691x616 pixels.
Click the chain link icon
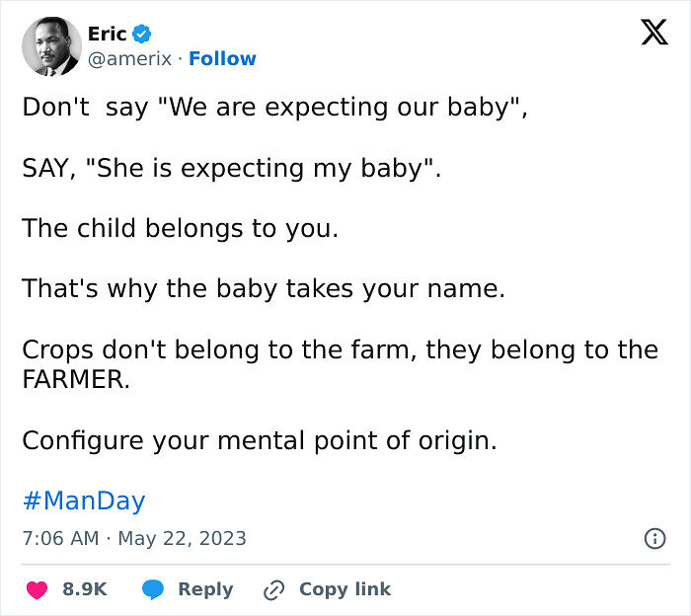(x=273, y=590)
